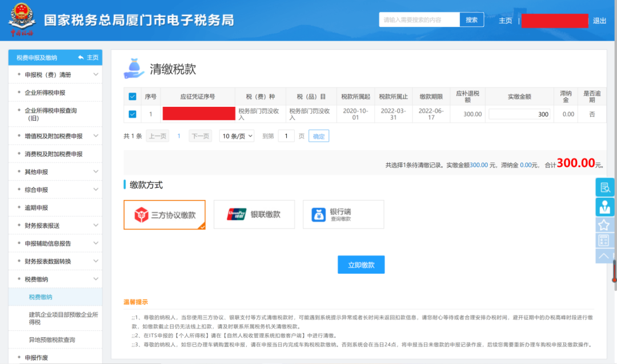This screenshot has height=364, width=617.
Task: Expand 综合申报 chevron
Action: tap(95, 189)
